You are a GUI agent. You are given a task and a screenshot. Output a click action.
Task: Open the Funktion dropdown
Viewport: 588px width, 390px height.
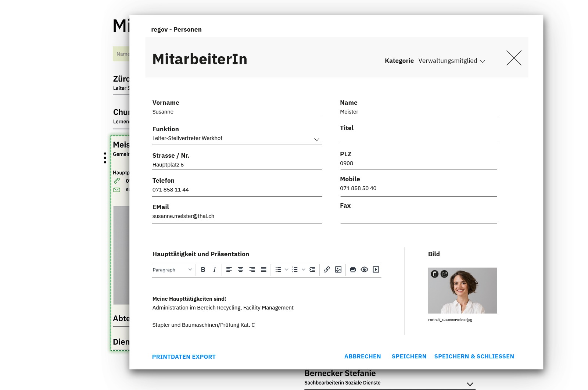pos(317,139)
